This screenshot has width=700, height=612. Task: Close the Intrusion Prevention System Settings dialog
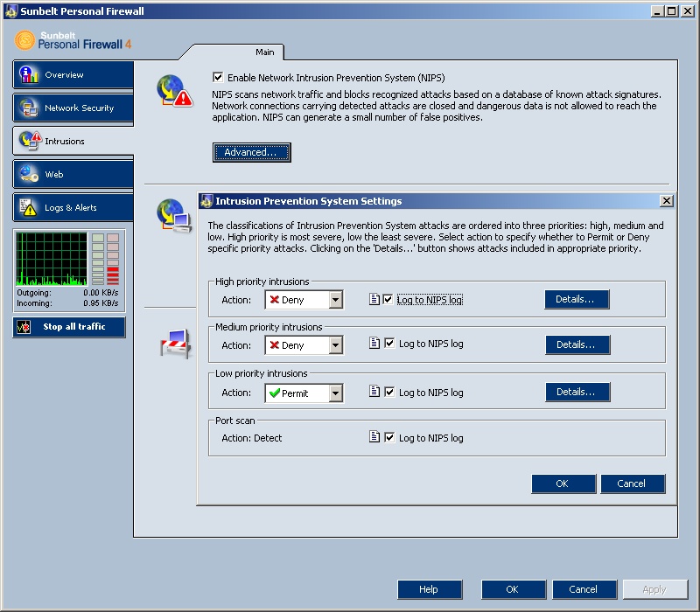pyautogui.click(x=666, y=201)
